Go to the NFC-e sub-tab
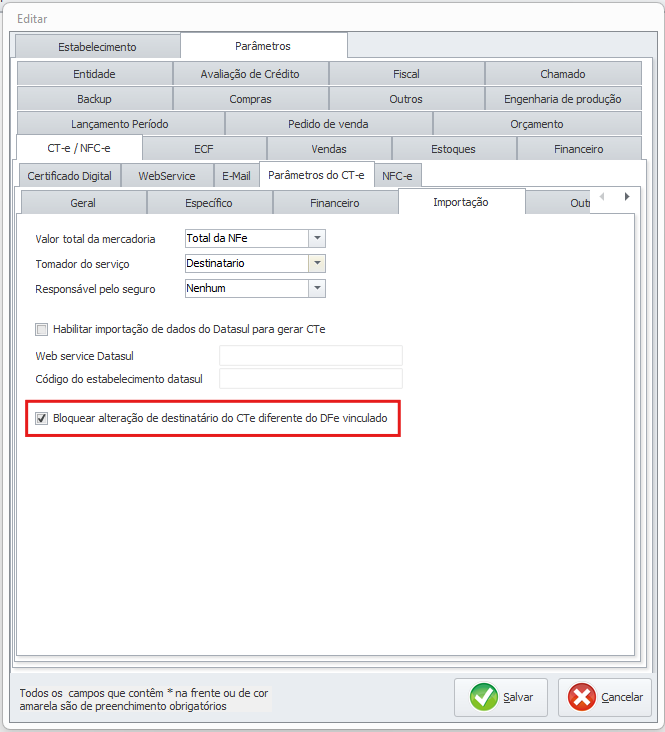This screenshot has height=732, width=665. (399, 175)
